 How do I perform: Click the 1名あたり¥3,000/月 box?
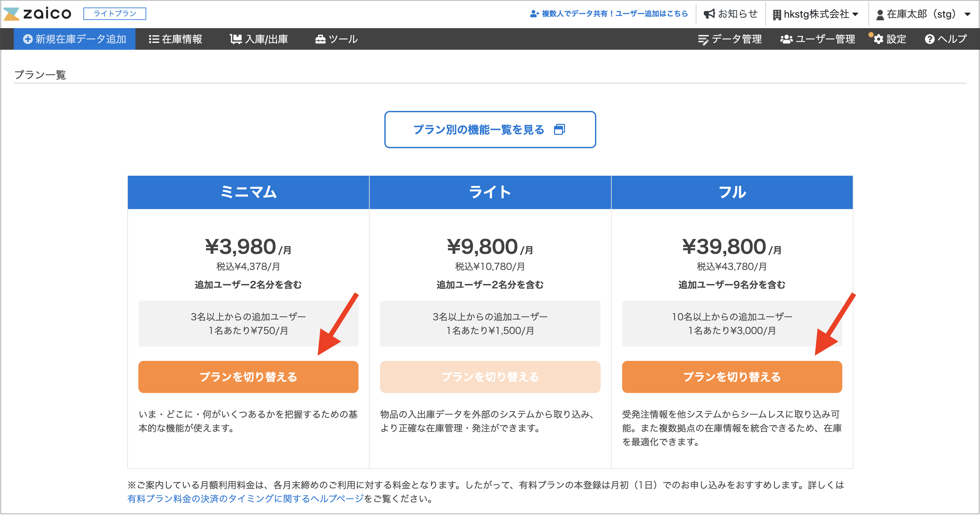point(732,324)
